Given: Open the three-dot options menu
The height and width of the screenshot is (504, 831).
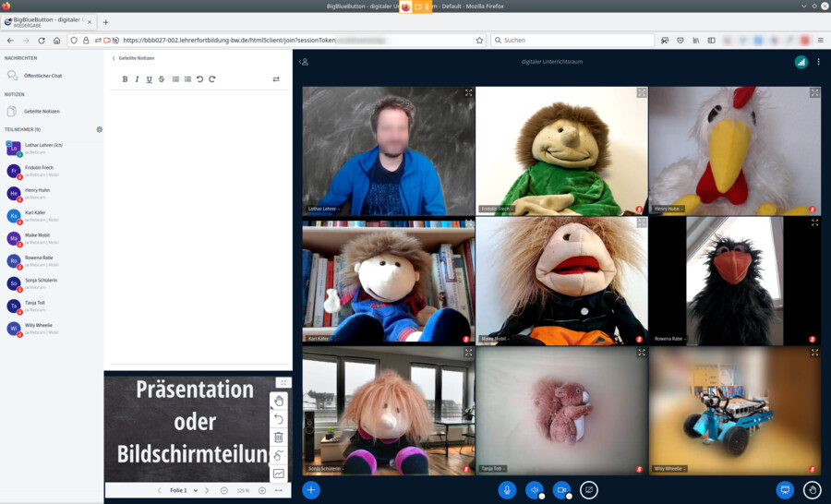Looking at the screenshot, I should pos(818,62).
